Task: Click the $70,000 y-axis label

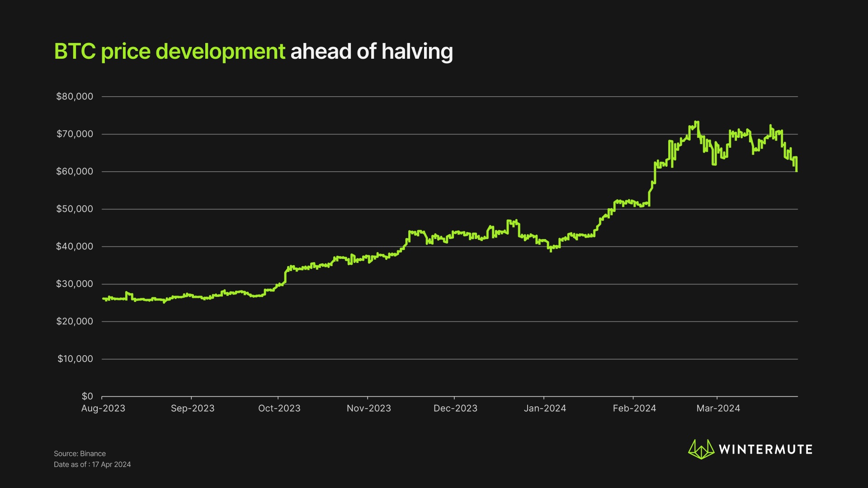Action: point(75,134)
